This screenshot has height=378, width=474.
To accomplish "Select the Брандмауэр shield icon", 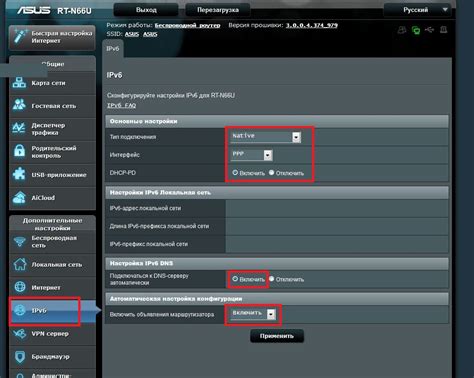I will (20, 356).
